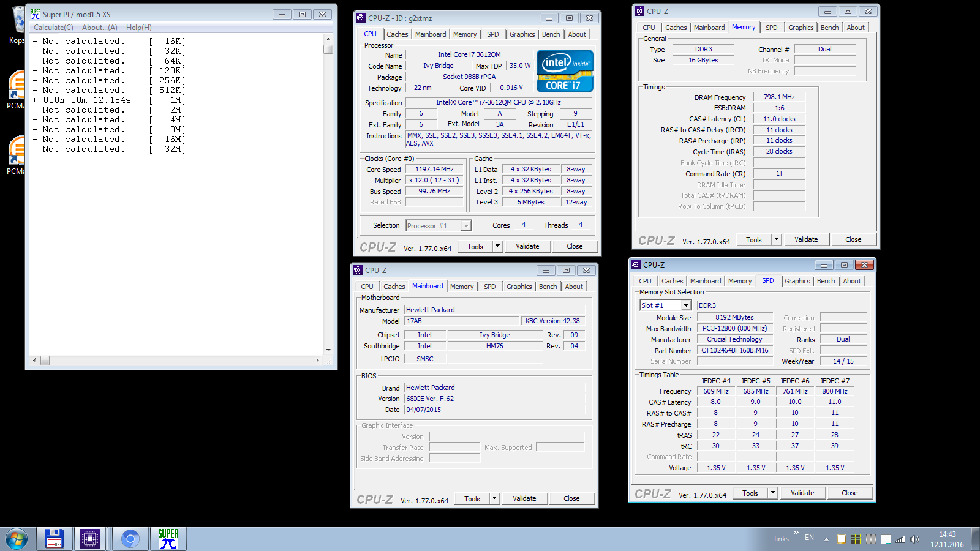The image size is (980, 551).
Task: Open About menu in Super PI
Action: 100,28
